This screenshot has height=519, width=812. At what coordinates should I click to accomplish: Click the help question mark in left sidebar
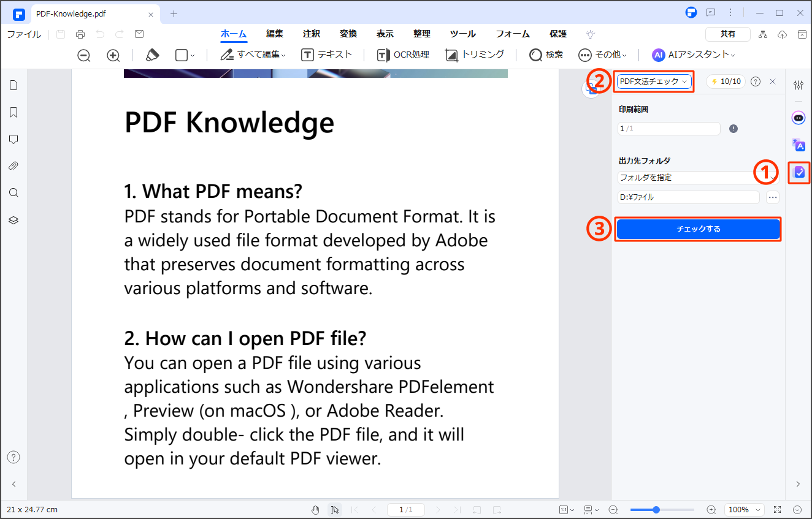pos(13,457)
